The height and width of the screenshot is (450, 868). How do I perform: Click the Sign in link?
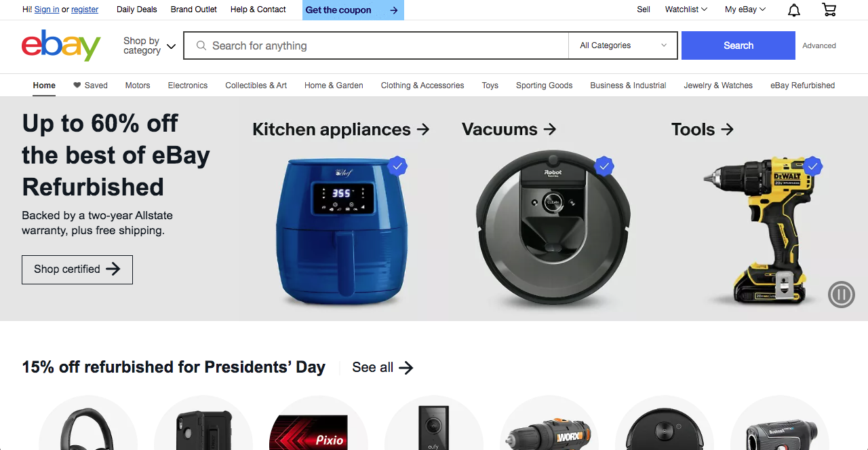click(47, 10)
